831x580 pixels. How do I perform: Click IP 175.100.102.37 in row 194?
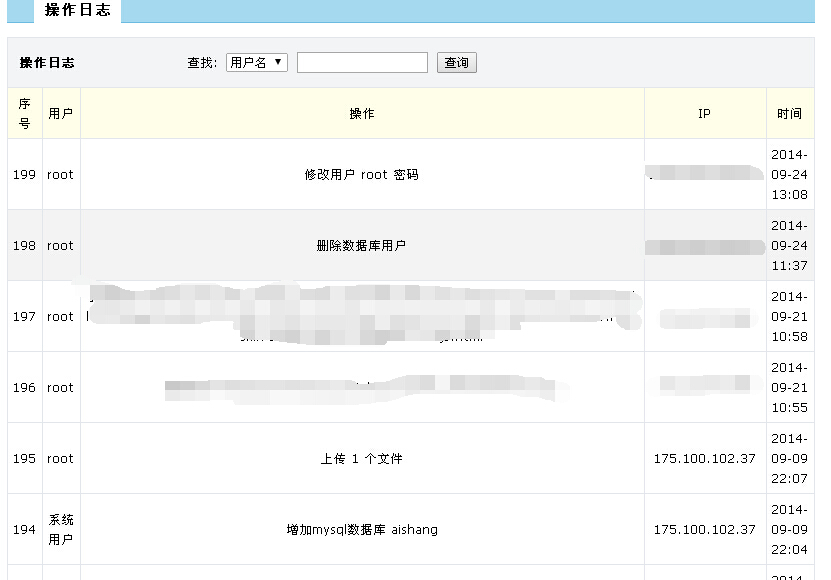(x=704, y=529)
